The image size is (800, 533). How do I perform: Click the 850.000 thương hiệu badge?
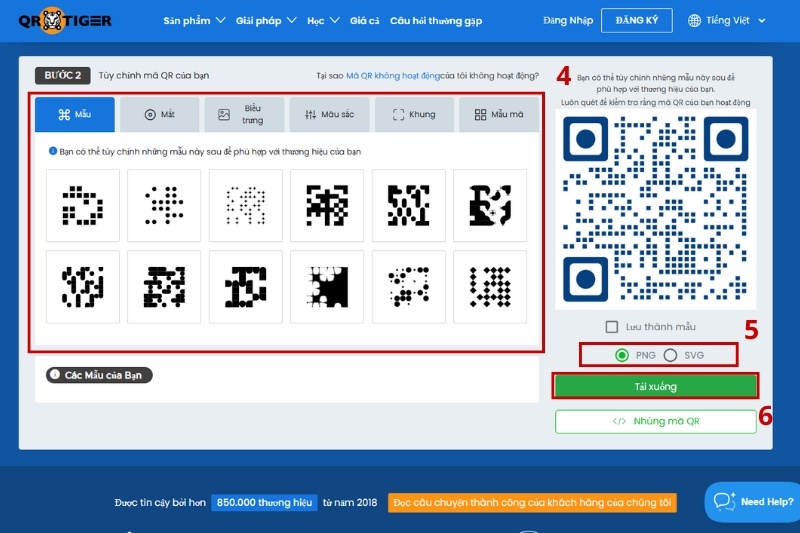[264, 502]
